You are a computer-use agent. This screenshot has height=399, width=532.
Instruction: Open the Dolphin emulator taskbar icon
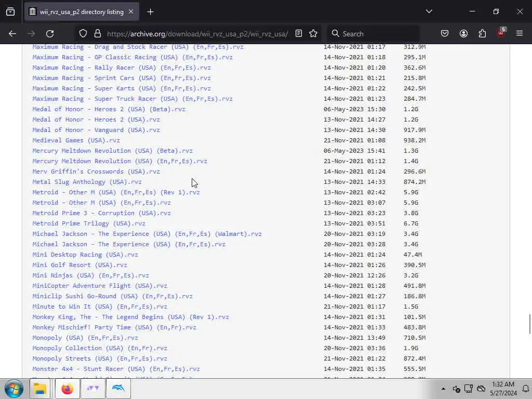click(118, 389)
